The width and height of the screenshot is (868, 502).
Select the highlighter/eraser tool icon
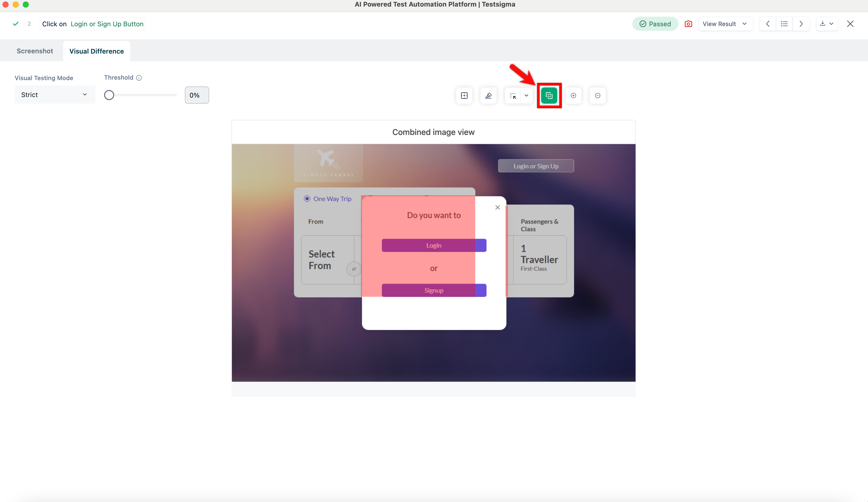point(488,96)
